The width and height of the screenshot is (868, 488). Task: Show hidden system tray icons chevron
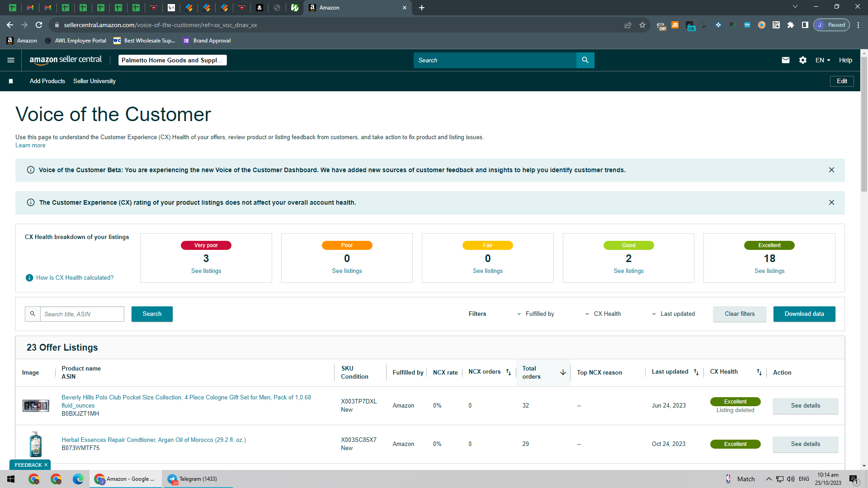tap(769, 479)
